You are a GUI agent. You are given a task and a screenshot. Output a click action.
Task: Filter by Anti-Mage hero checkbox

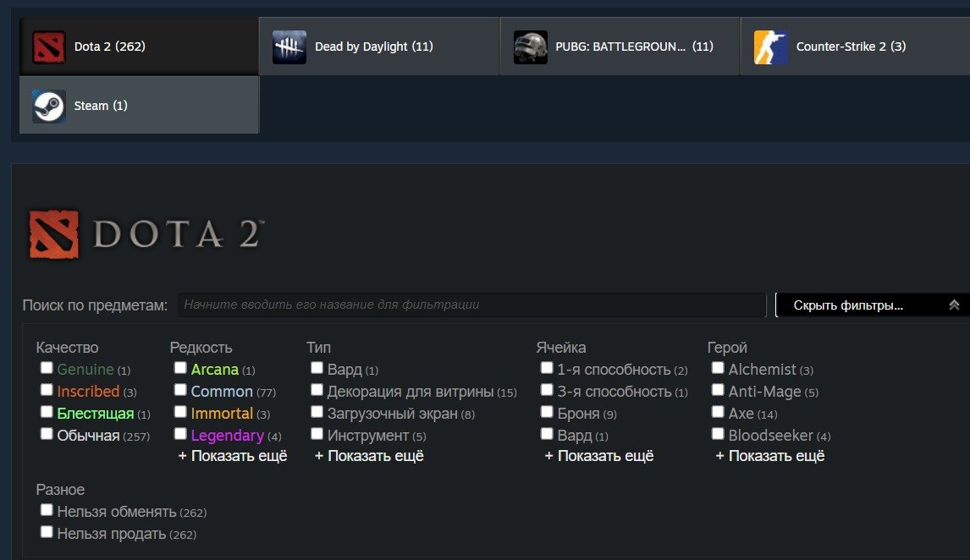(718, 390)
